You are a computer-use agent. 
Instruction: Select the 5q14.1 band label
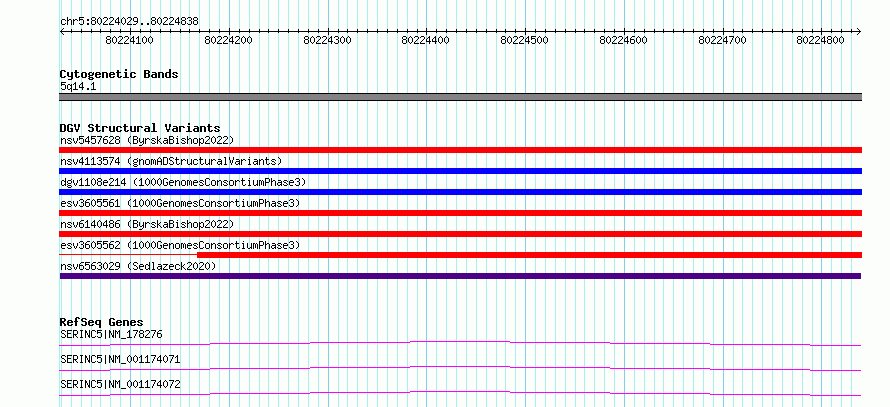coord(77,87)
